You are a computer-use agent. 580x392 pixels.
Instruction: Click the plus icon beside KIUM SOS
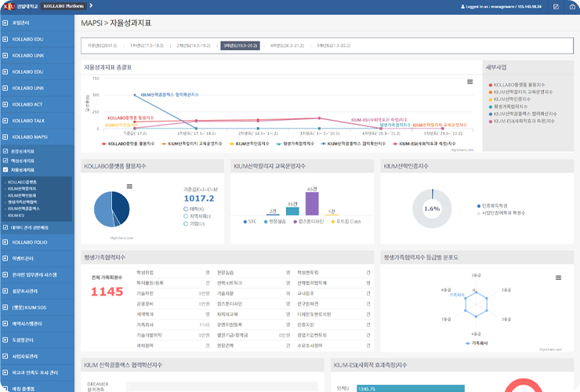5,307
